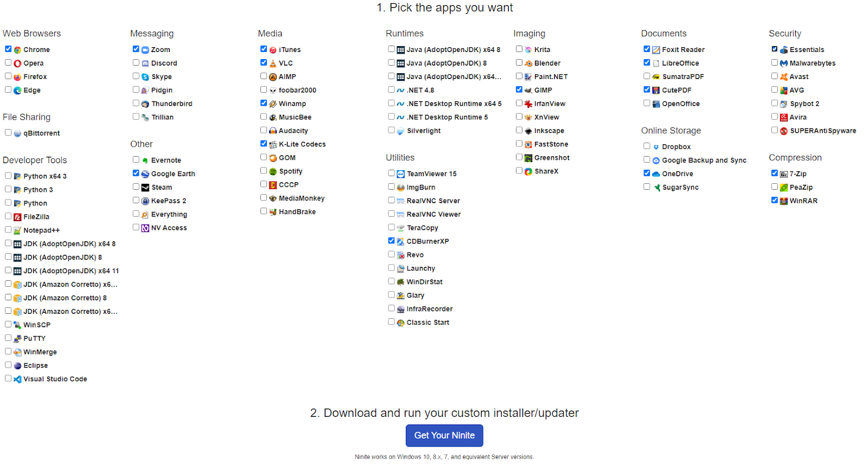The height and width of the screenshot is (470, 868).
Task: Click the Visual Studio Code icon
Action: [17, 379]
